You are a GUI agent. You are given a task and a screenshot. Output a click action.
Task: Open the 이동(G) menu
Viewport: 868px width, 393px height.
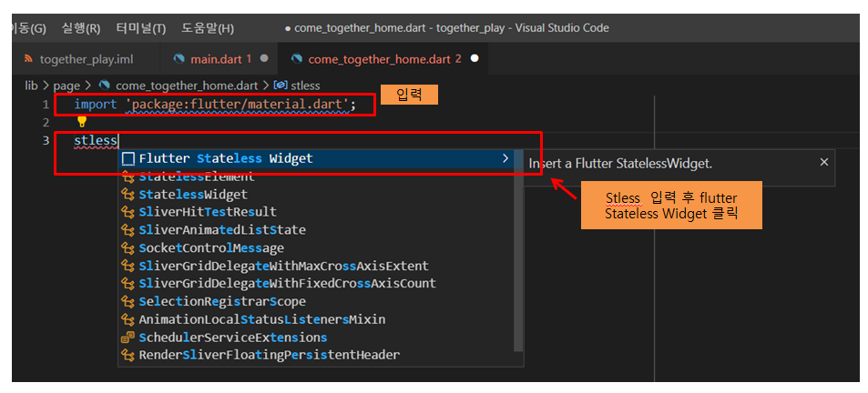pos(29,28)
